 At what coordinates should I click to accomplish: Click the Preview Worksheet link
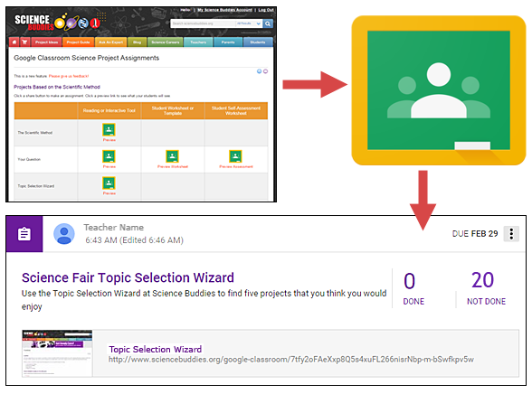(x=173, y=166)
